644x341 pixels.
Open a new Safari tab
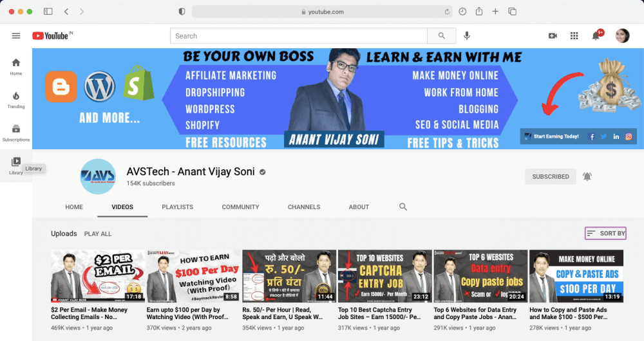[x=495, y=12]
